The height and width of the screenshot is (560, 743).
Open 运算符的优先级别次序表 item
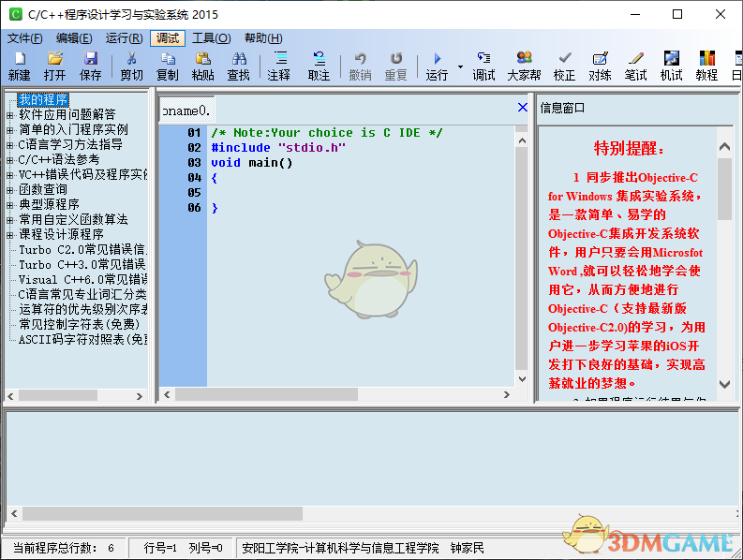point(82,309)
